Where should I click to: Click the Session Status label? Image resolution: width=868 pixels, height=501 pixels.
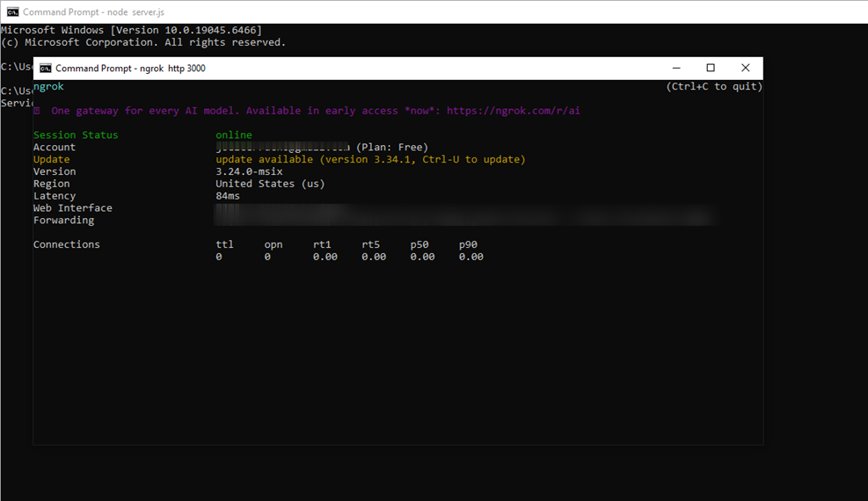point(76,135)
